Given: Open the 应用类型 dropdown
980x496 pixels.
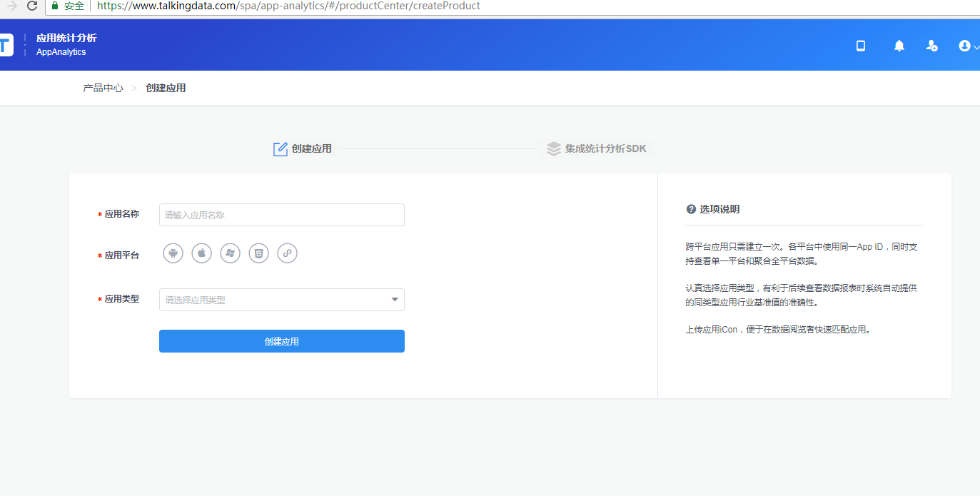Looking at the screenshot, I should [x=281, y=300].
